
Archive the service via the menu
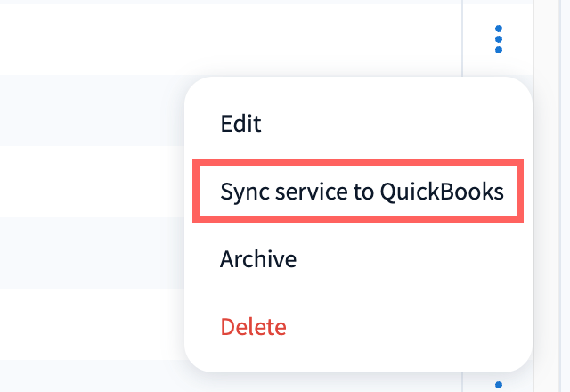pos(258,259)
